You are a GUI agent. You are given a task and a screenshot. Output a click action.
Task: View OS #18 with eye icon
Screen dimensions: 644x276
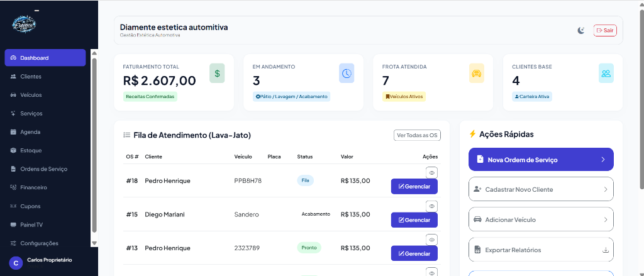tap(431, 172)
